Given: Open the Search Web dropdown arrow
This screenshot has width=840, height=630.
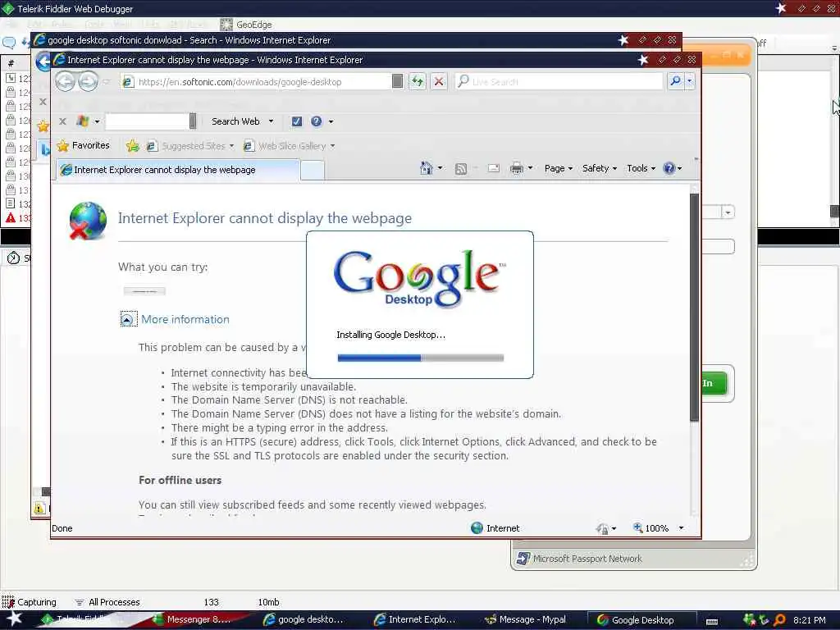Looking at the screenshot, I should (x=271, y=121).
